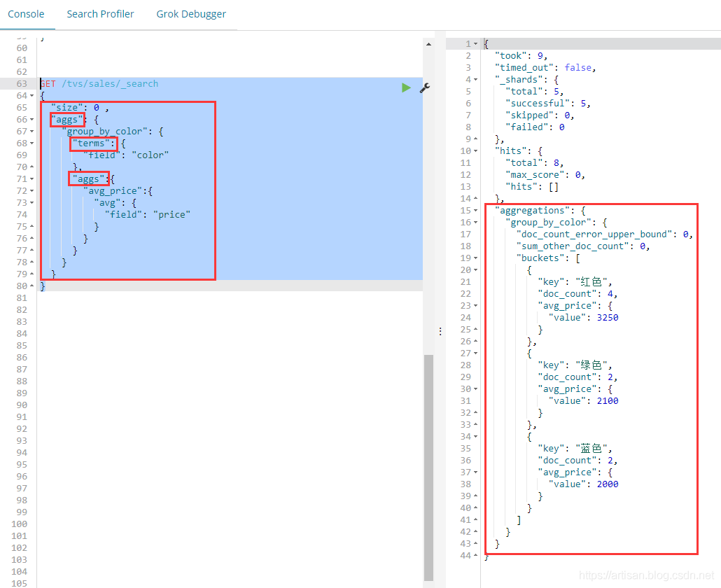Collapse "_shards" in the response pane
Image resolution: width=721 pixels, height=588 pixels.
475,80
